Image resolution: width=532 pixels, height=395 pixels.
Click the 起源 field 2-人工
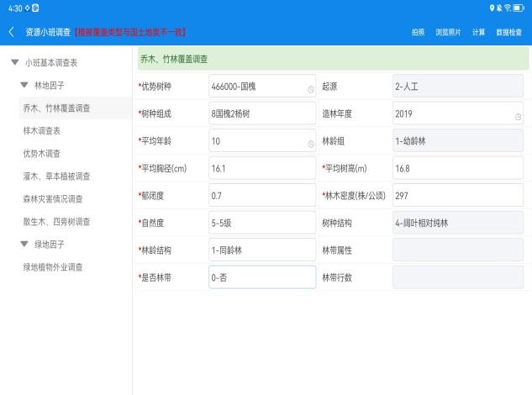click(x=458, y=87)
